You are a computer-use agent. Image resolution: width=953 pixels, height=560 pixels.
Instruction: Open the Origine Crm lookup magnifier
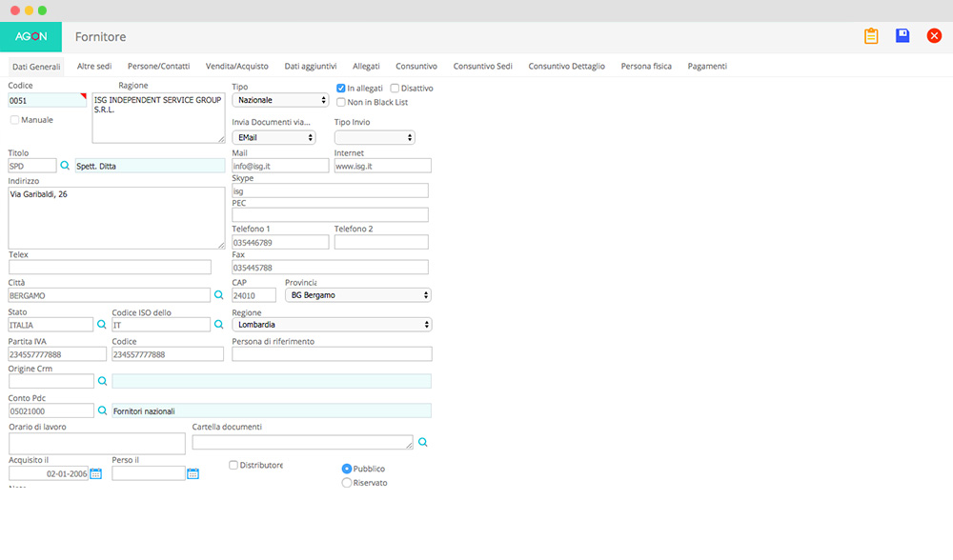point(102,381)
